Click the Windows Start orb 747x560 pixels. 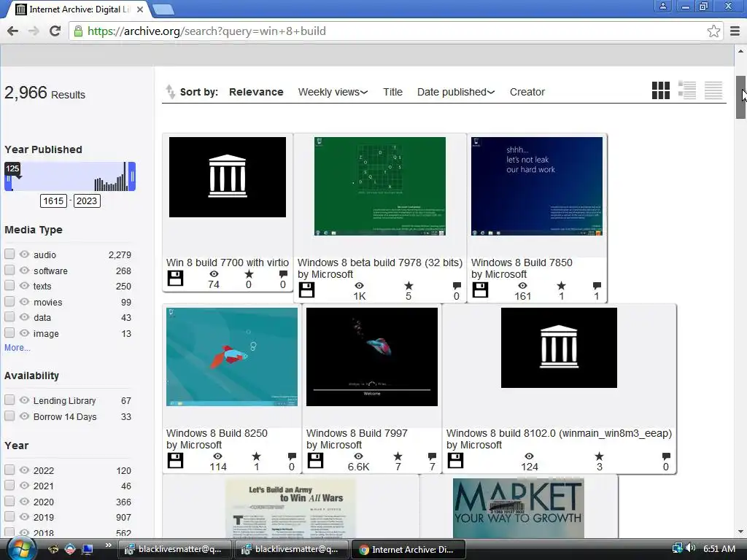pos(21,549)
